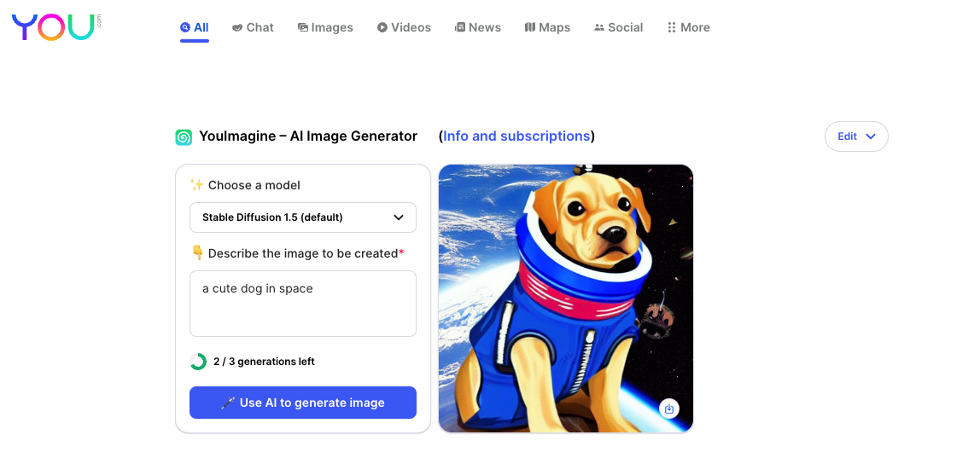Download the generated dog image
This screenshot has height=458, width=980.
coord(669,409)
